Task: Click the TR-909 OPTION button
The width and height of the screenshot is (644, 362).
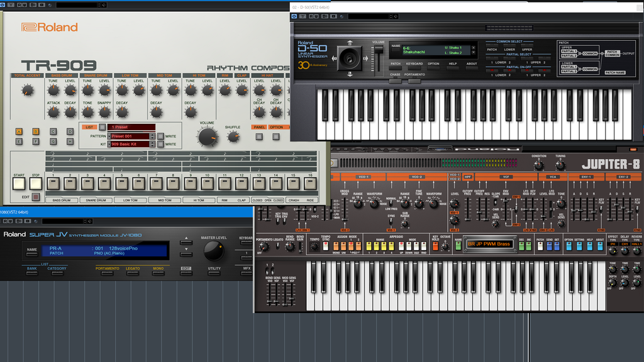Action: click(x=276, y=136)
